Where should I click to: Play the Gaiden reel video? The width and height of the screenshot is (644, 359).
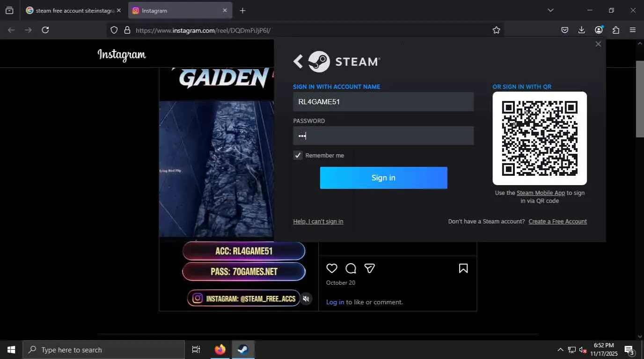click(x=216, y=169)
